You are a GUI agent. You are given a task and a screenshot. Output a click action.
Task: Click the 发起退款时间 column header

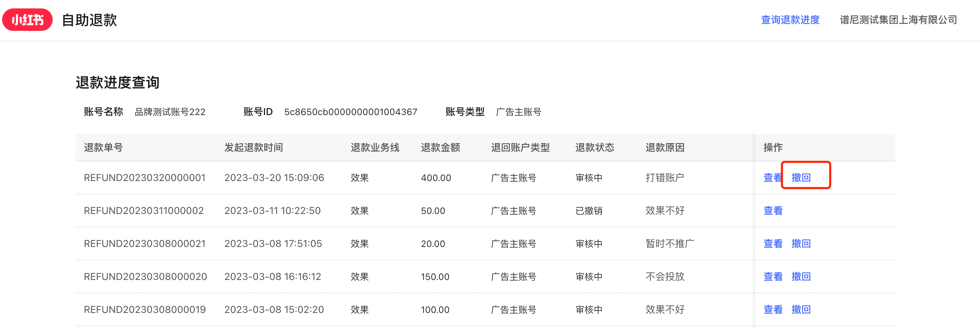[x=254, y=147]
